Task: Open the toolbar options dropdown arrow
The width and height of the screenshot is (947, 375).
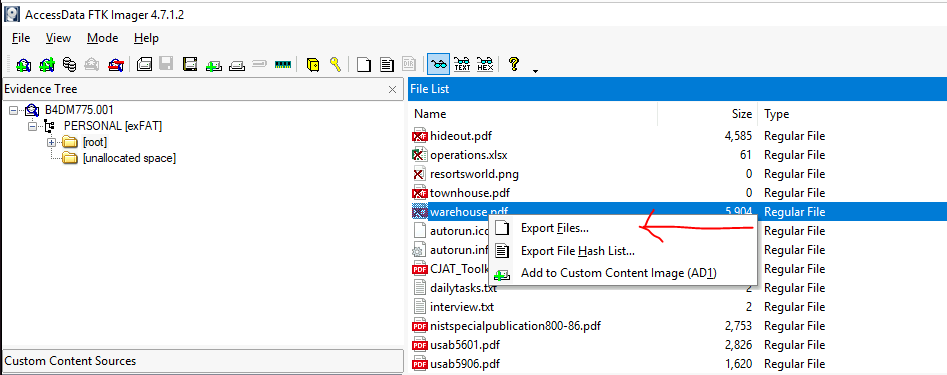Action: click(536, 71)
